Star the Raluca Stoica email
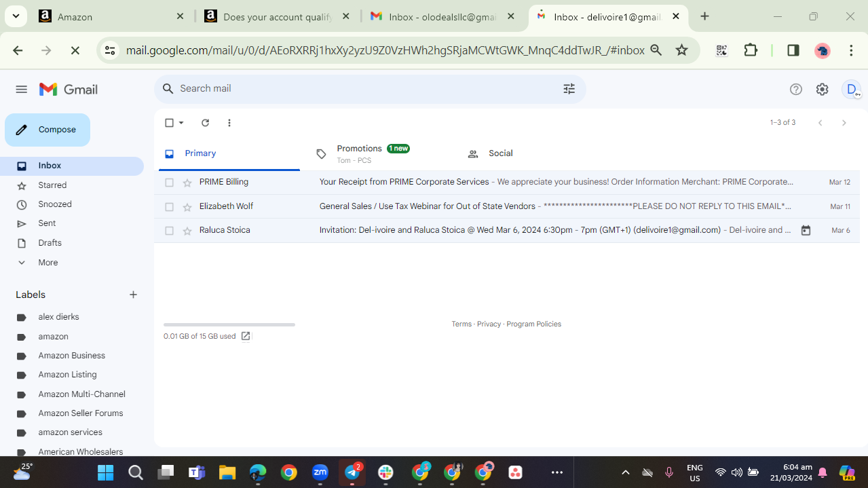868x488 pixels. (x=187, y=231)
